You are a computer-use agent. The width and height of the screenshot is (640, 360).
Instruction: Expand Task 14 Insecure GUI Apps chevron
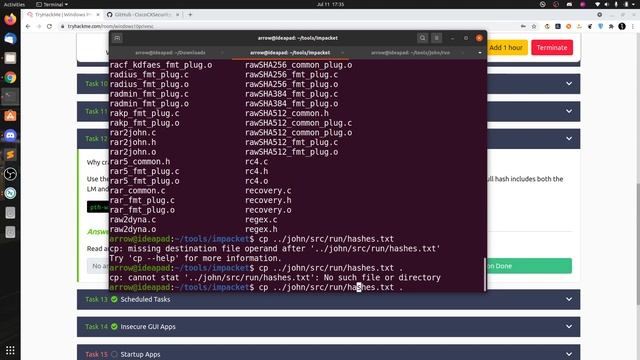pos(569,327)
